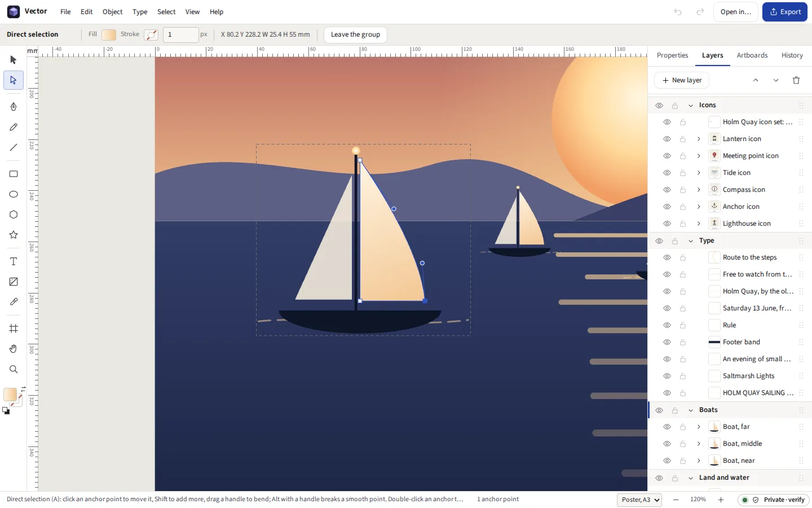
Task: Switch to the Hand pan tool
Action: 14,349
